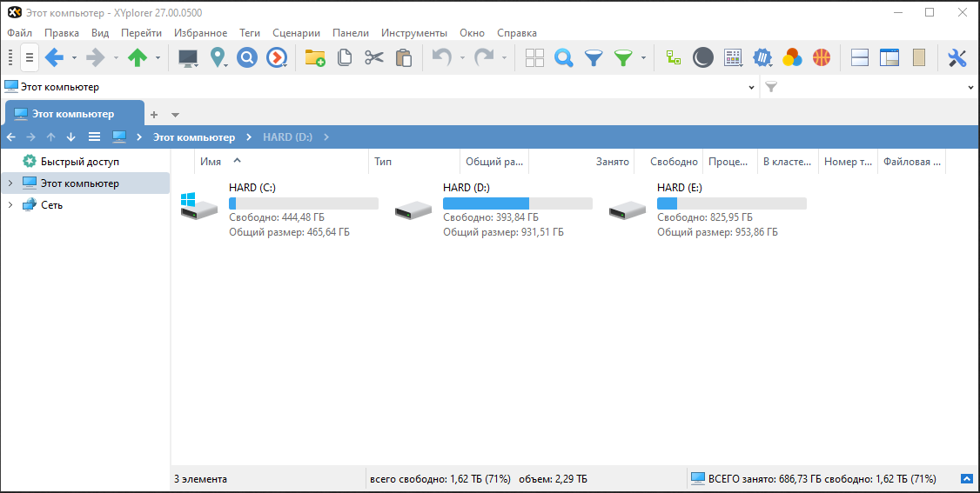Open the Теги menu
Screen dimensions: 980x493
click(x=250, y=33)
